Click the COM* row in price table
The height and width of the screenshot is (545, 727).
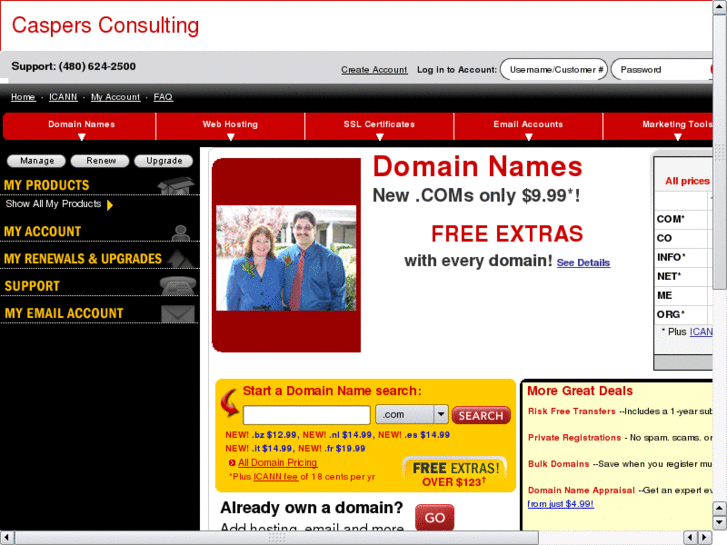683,219
